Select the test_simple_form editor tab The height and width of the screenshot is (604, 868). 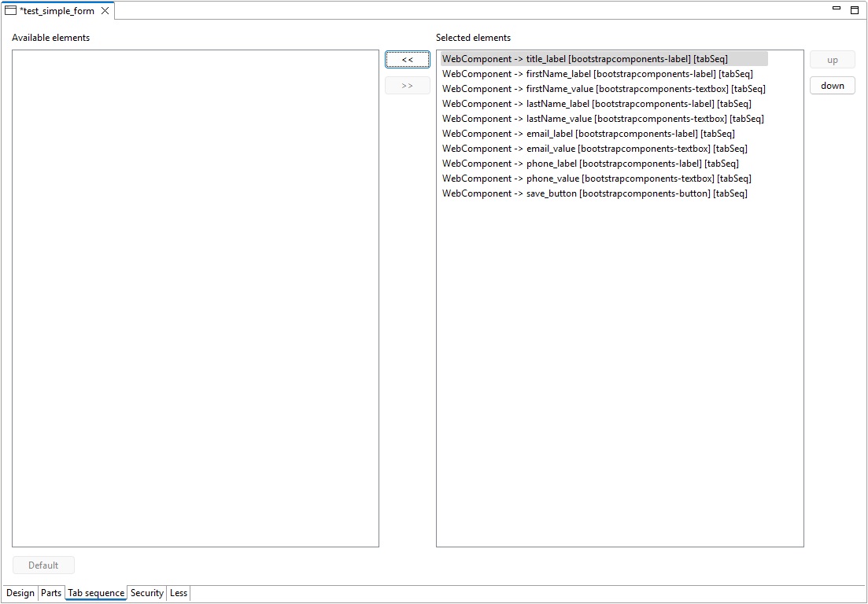coord(57,10)
